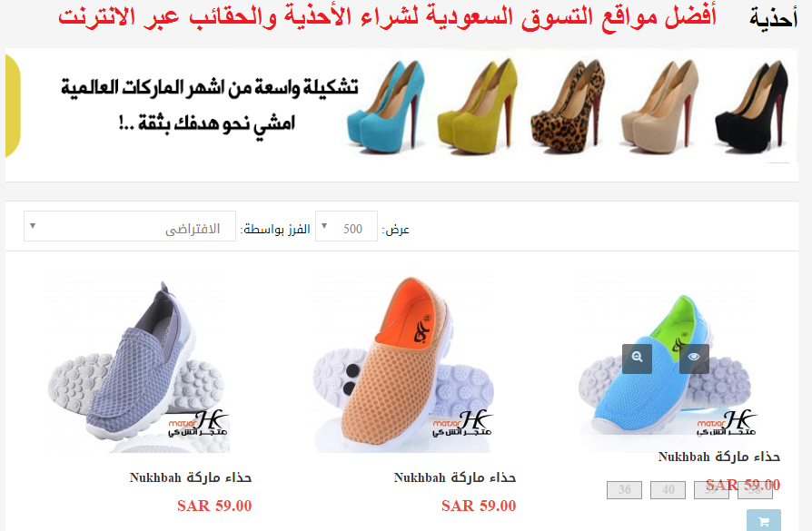Viewport: 812px width, 531px height.
Task: Open the blue mesh shoe product image
Action: click(x=668, y=365)
